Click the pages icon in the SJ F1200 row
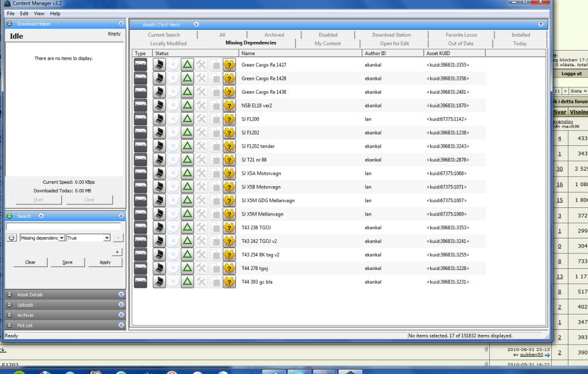This screenshot has height=374, width=588. (215, 119)
